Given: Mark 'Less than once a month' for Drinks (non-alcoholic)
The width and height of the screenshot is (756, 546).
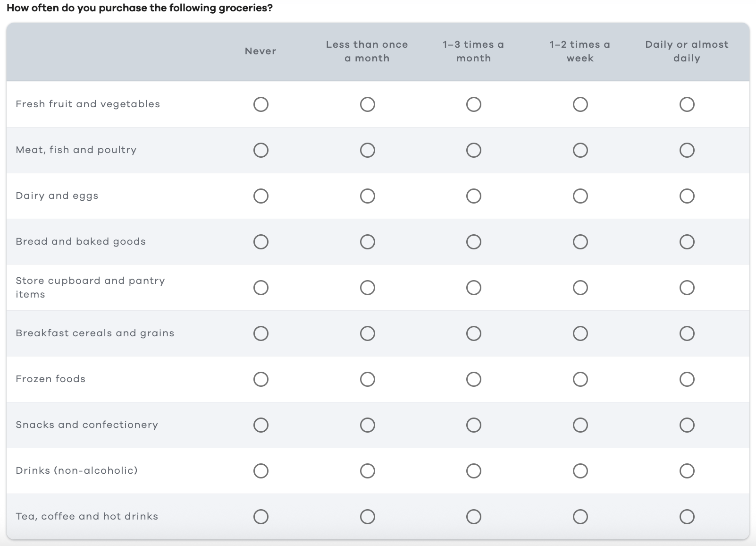Looking at the screenshot, I should point(368,470).
